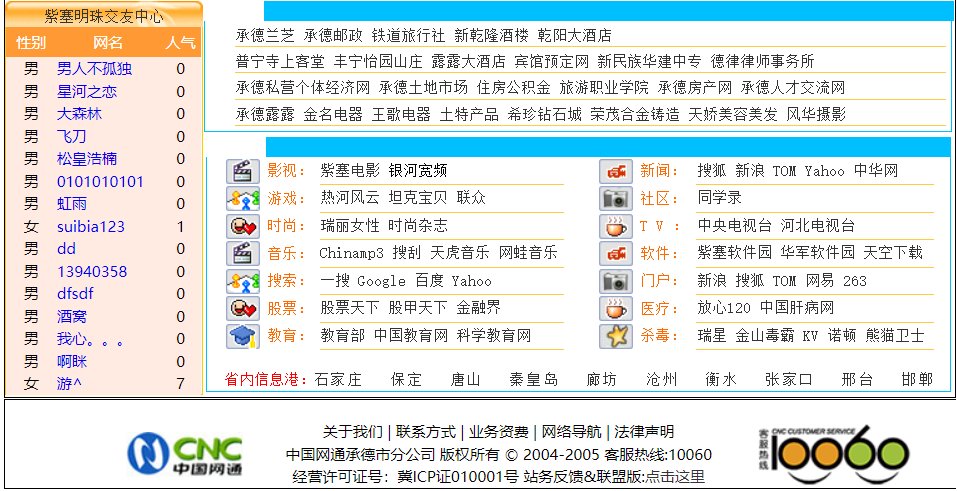
Task: Open user profile 游^
Action: pyautogui.click(x=70, y=384)
